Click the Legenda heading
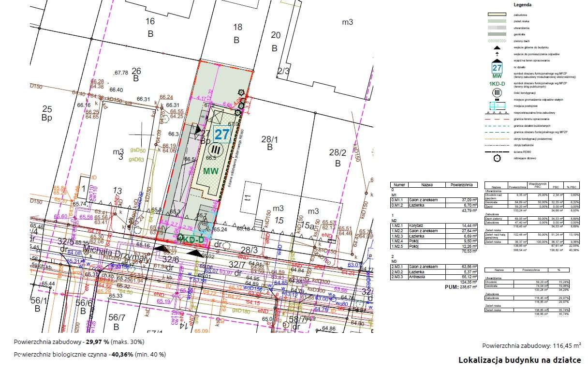The width and height of the screenshot is (588, 374). click(x=523, y=5)
